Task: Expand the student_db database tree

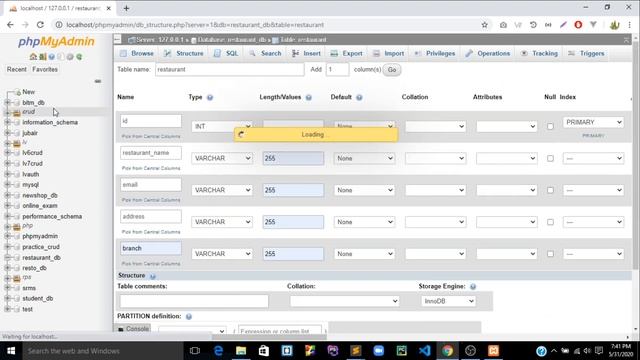Action: point(7,299)
